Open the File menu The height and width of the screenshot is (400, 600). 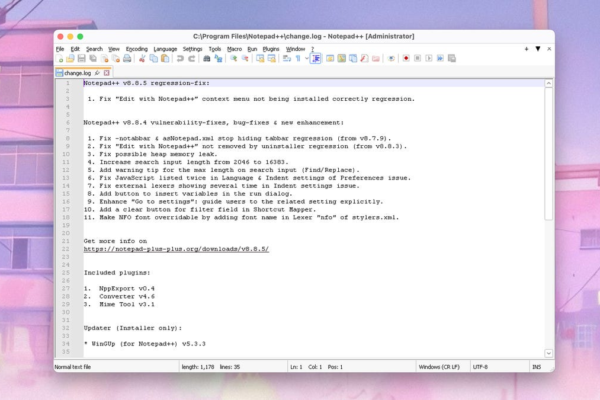pyautogui.click(x=60, y=49)
